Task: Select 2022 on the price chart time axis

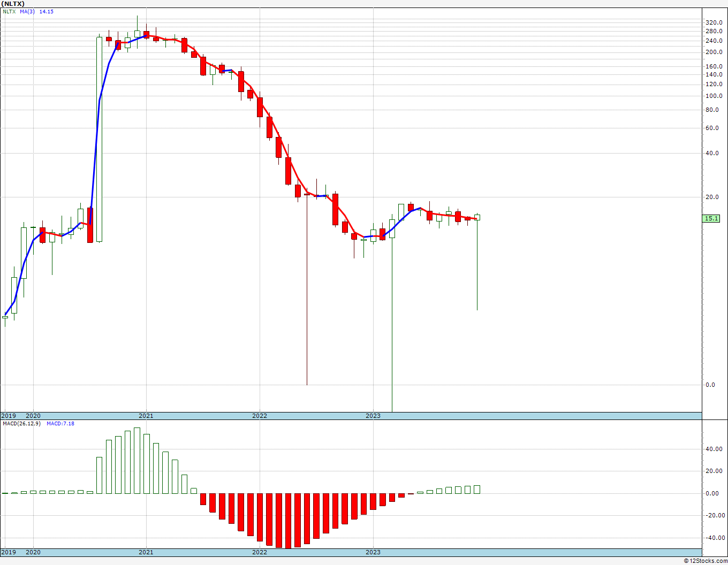Action: point(260,416)
